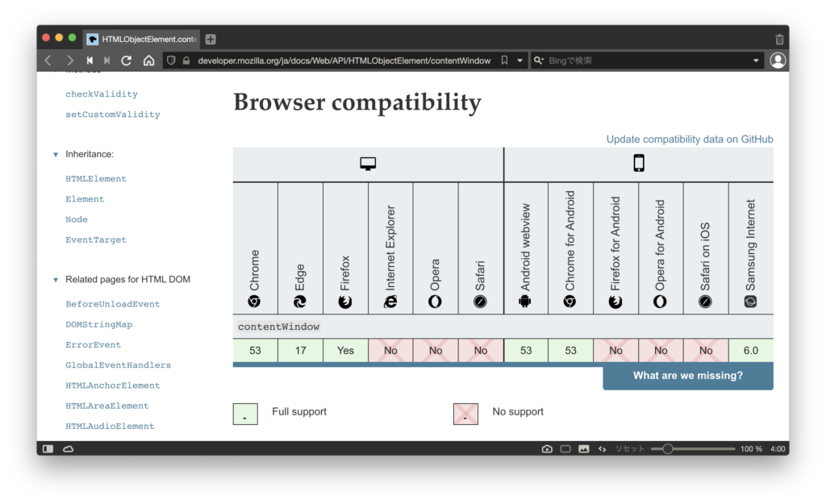The height and width of the screenshot is (504, 826).
Task: Click the capture page camera icon
Action: pos(547,449)
